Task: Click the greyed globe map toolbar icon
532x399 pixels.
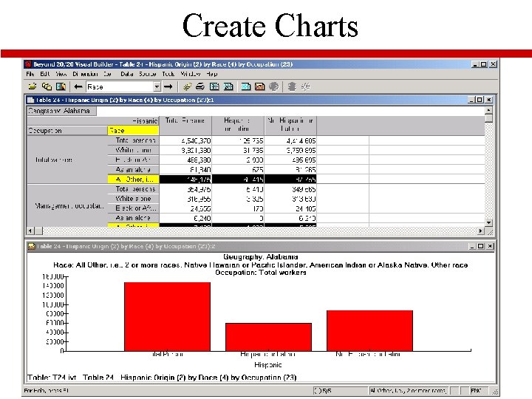Action: (x=274, y=86)
